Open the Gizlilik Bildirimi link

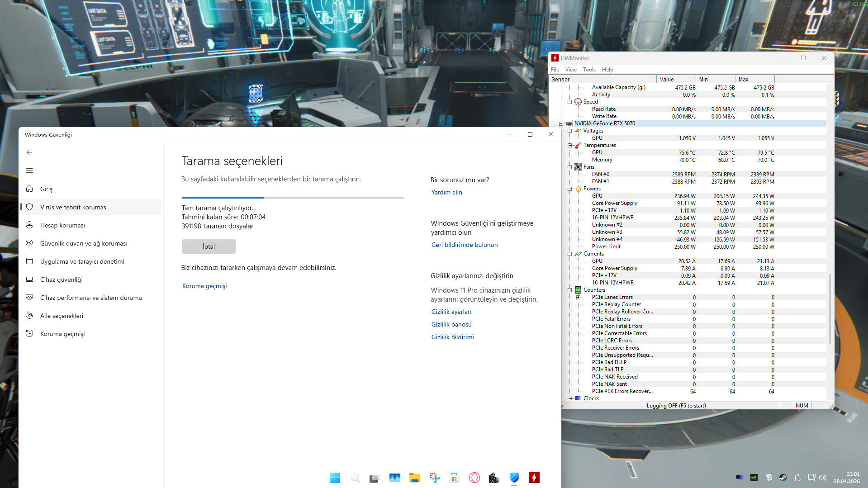click(452, 337)
